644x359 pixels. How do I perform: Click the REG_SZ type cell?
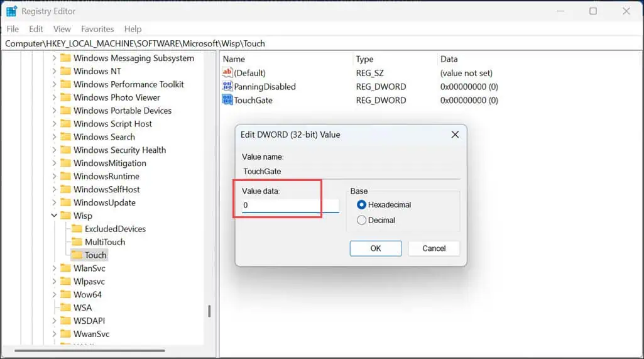369,73
